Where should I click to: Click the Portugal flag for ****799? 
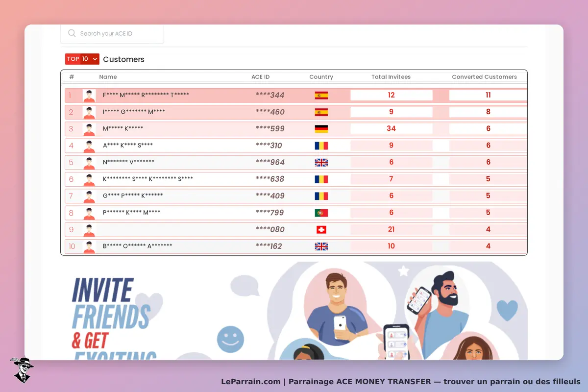(321, 213)
